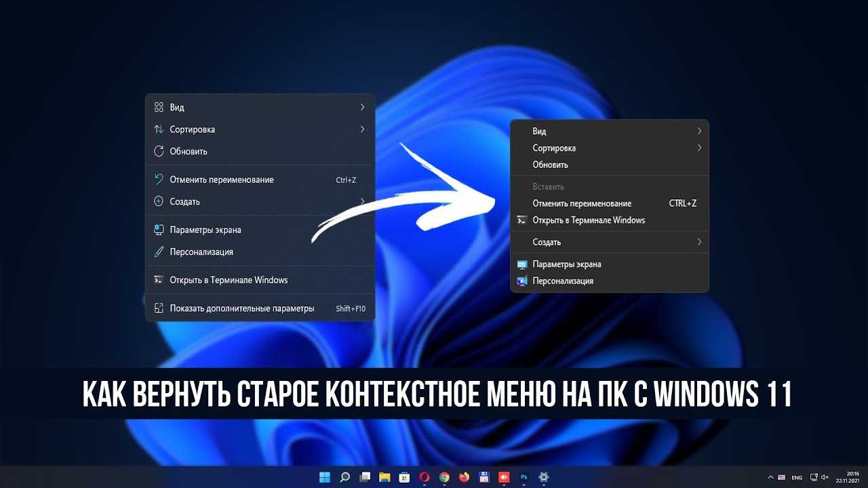The height and width of the screenshot is (488, 868).
Task: Open the red AnyDesk taskbar icon
Action: (504, 477)
